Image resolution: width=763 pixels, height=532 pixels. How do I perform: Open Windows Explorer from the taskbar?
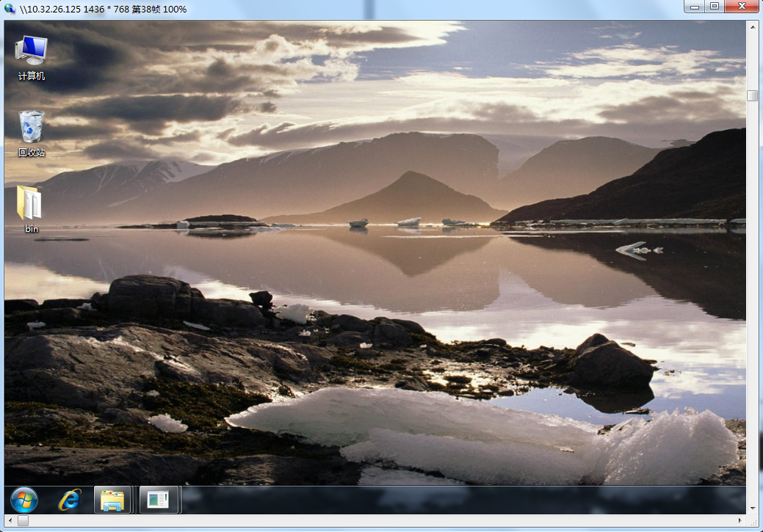(x=112, y=500)
